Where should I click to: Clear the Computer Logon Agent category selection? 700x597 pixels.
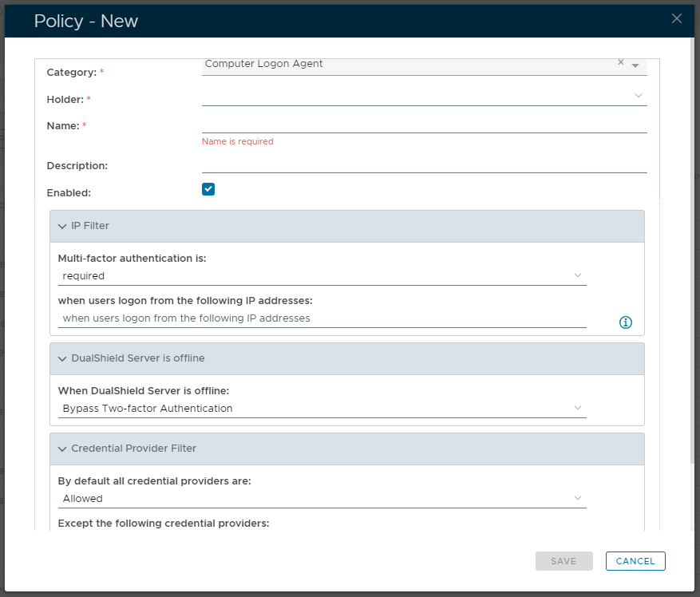[621, 62]
